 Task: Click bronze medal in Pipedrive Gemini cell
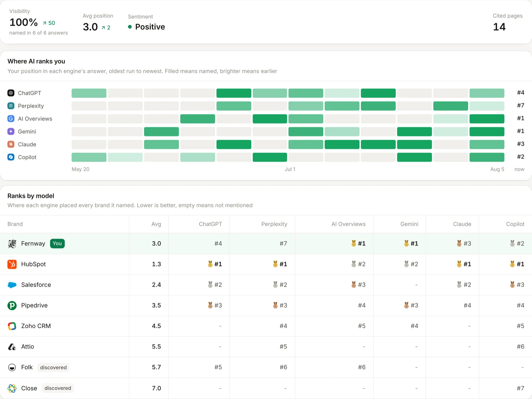pos(406,305)
